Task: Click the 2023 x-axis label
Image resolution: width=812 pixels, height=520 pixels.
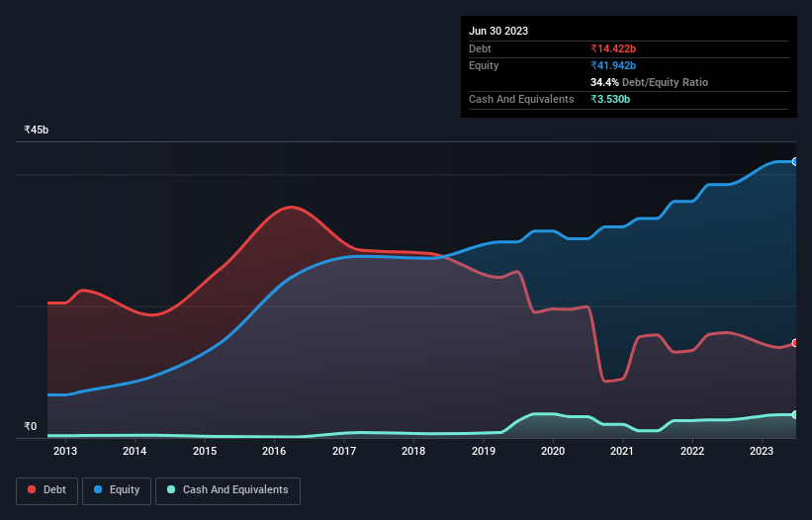Action: [x=762, y=451]
